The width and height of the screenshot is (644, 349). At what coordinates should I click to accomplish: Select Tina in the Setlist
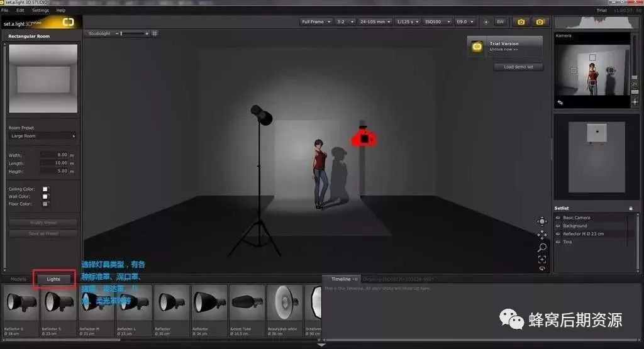pyautogui.click(x=567, y=242)
